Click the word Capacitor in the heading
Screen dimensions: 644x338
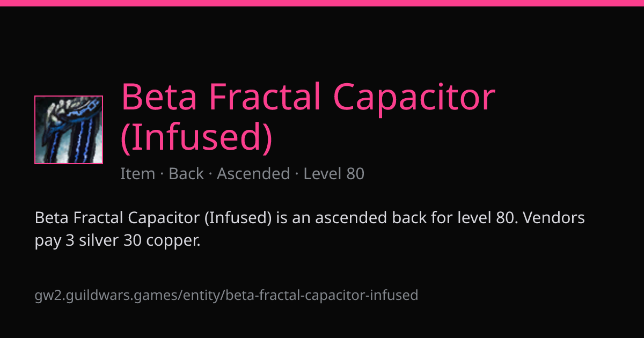414,98
